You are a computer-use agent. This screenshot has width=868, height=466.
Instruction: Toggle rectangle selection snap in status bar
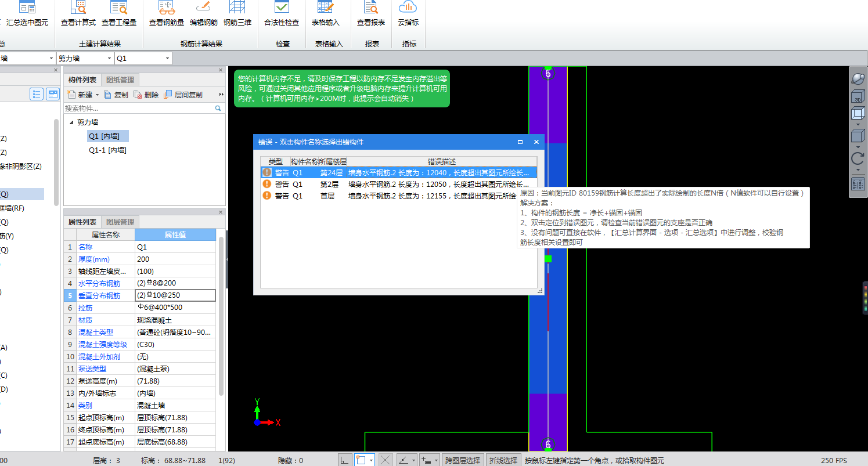[x=361, y=460]
